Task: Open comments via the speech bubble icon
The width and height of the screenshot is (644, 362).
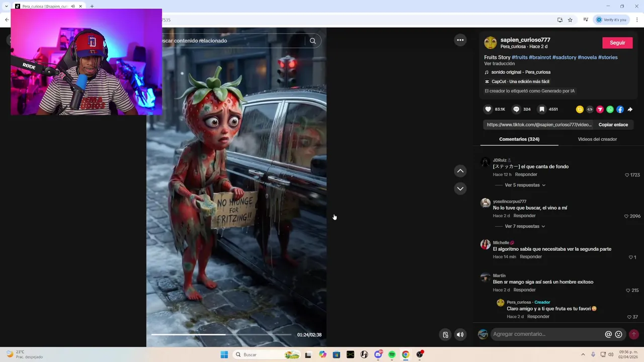Action: pyautogui.click(x=516, y=109)
